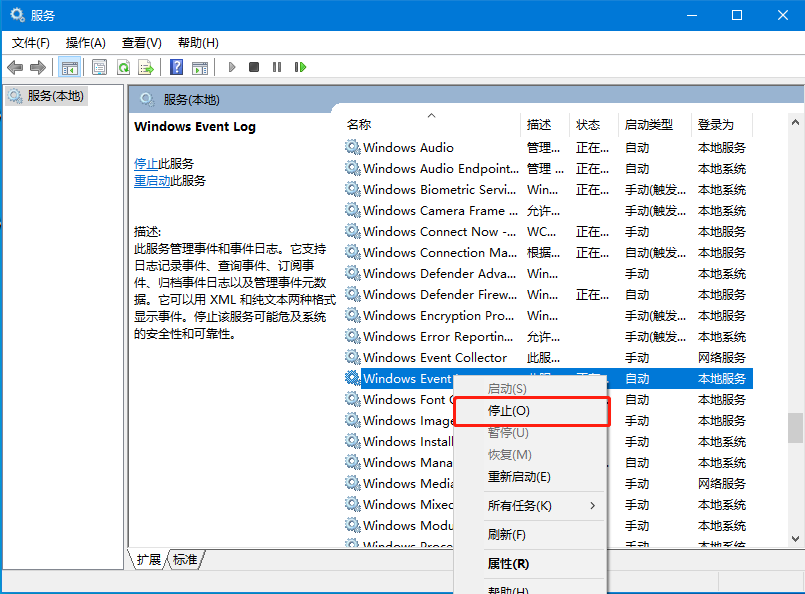Switch to the 扩展 tab
The height and width of the screenshot is (594, 805).
(x=149, y=560)
